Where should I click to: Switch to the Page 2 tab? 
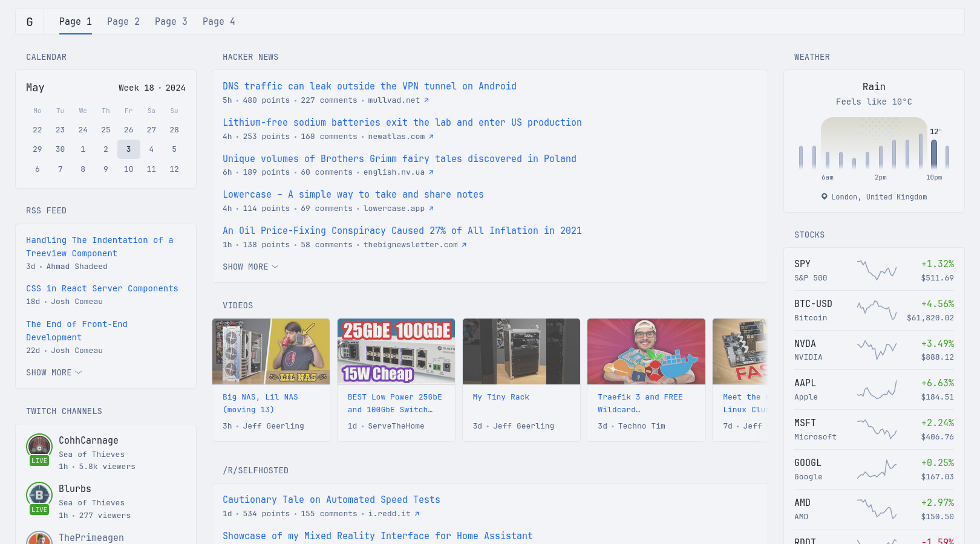[x=123, y=21]
